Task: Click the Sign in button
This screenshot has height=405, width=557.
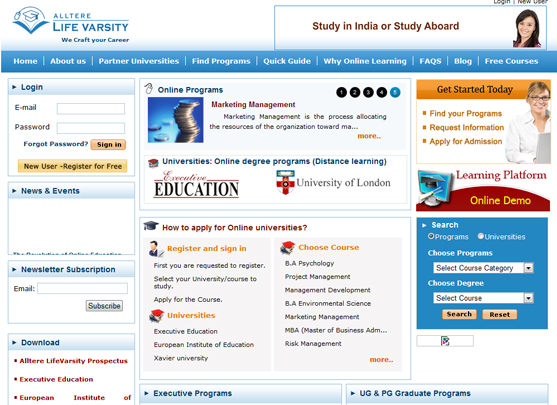Action: 109,145
